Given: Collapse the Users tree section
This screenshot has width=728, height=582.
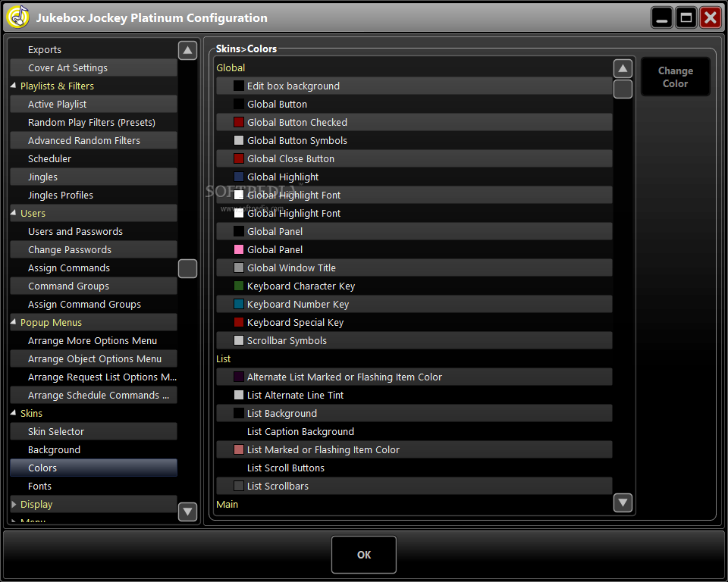Looking at the screenshot, I should tap(14, 212).
